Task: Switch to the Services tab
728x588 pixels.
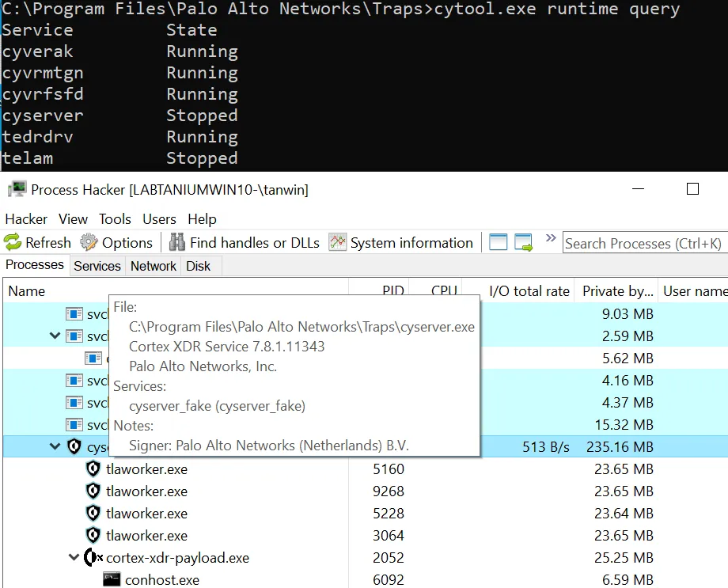Action: tap(97, 266)
